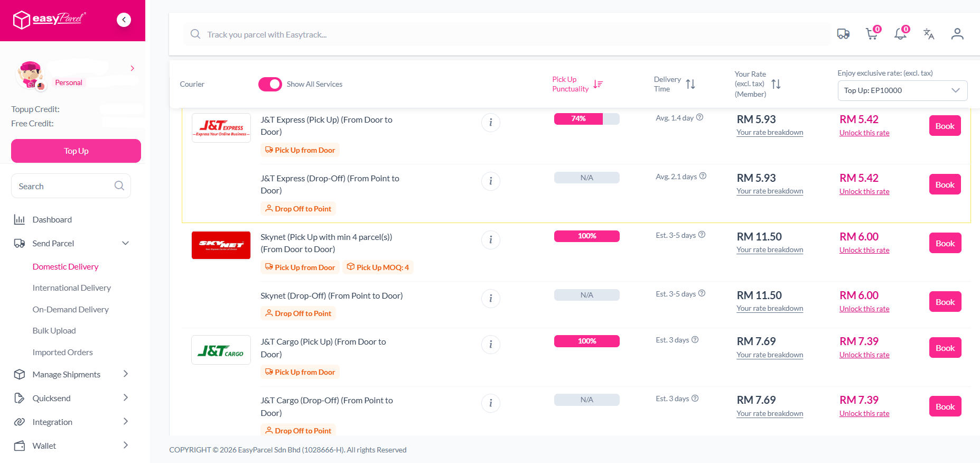This screenshot has height=463, width=980.
Task: Focus the Easytrack parcel tracking field
Action: tap(507, 34)
